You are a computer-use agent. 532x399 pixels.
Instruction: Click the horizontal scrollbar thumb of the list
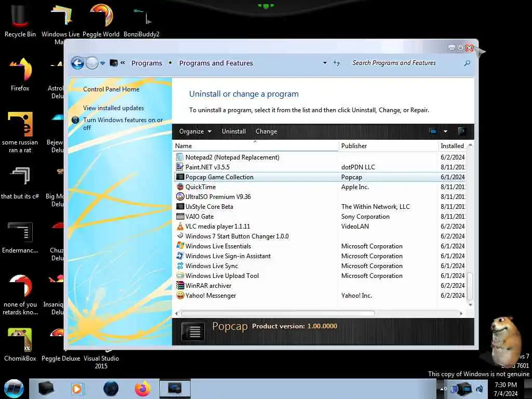pyautogui.click(x=278, y=313)
